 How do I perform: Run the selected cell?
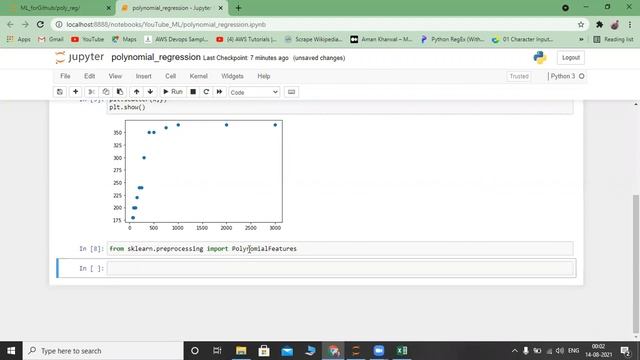[x=173, y=92]
